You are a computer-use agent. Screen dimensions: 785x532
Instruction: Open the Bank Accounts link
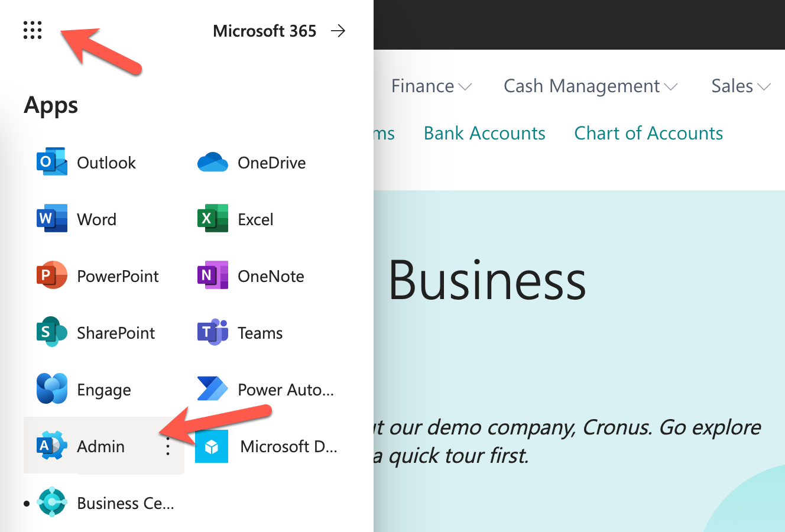point(485,133)
